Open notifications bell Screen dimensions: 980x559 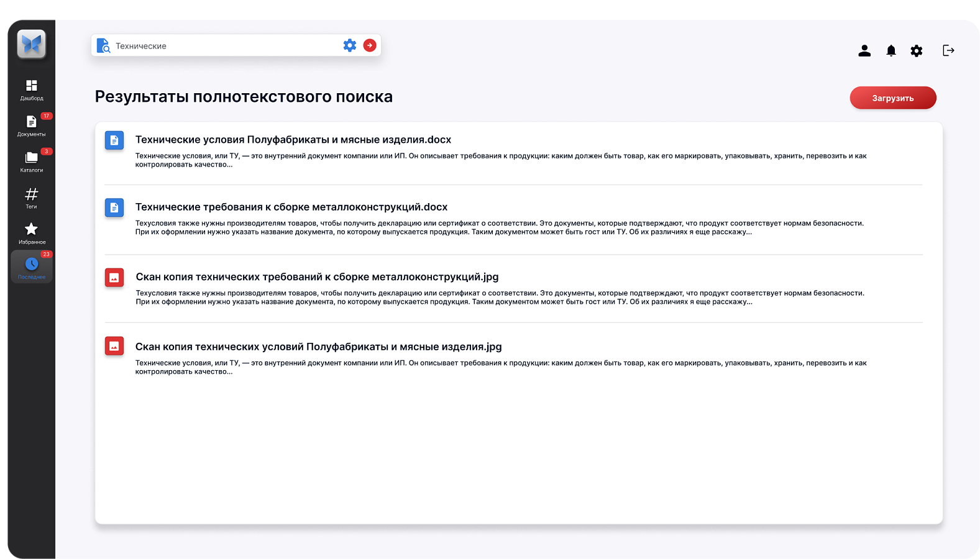point(891,51)
